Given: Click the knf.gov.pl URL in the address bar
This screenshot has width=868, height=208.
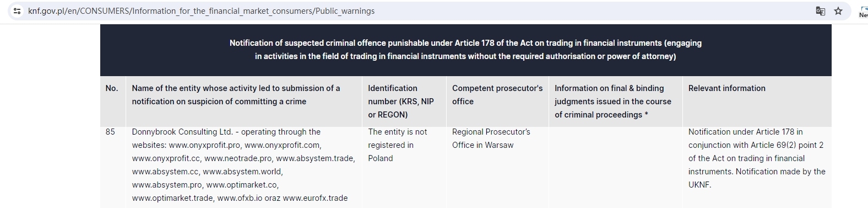Looking at the screenshot, I should tap(201, 11).
